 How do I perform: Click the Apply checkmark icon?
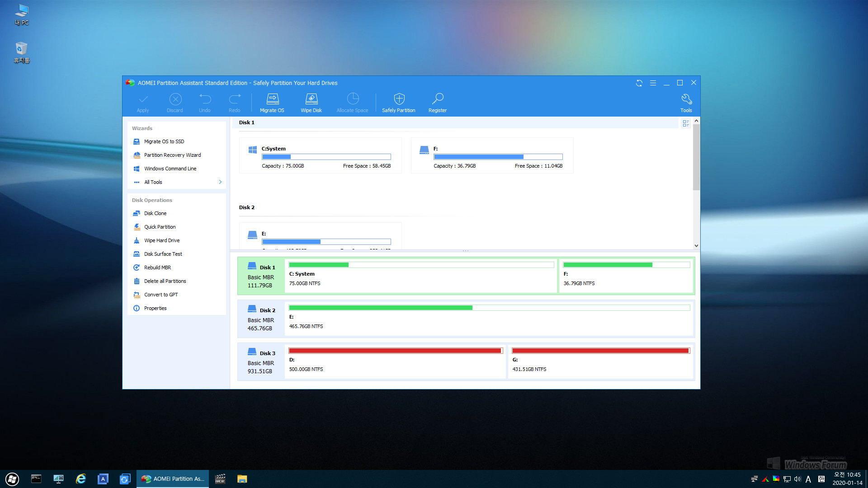[143, 99]
